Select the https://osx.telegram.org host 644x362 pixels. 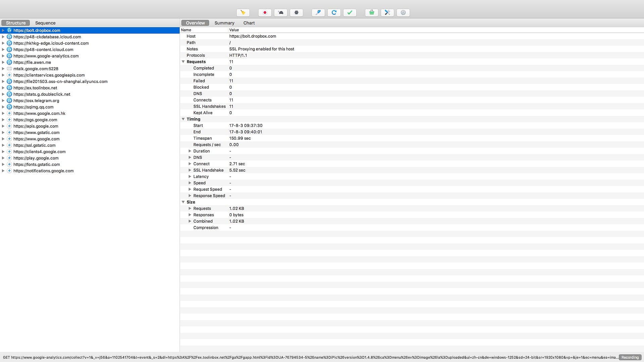pyautogui.click(x=36, y=101)
